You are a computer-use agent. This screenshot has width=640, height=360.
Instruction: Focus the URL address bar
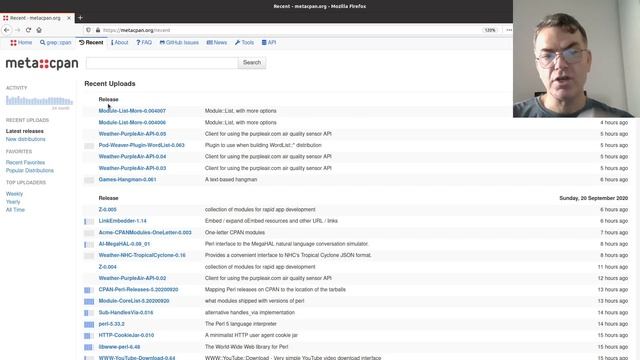coord(286,30)
